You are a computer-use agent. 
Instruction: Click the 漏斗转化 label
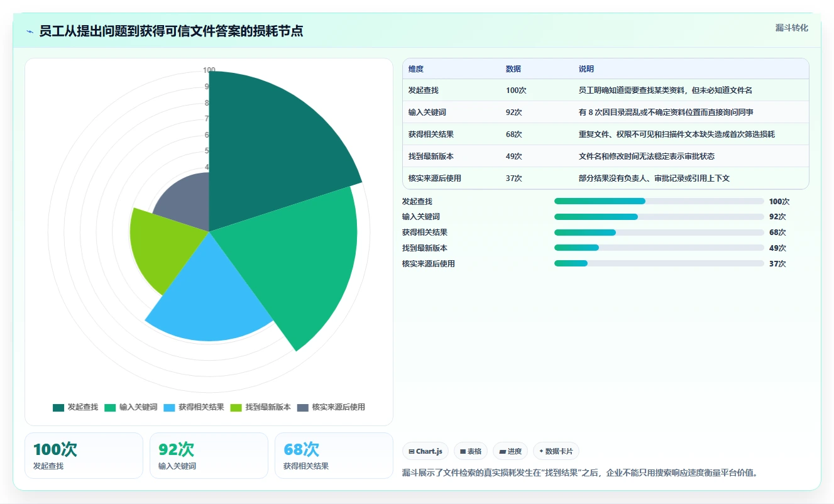pos(792,28)
